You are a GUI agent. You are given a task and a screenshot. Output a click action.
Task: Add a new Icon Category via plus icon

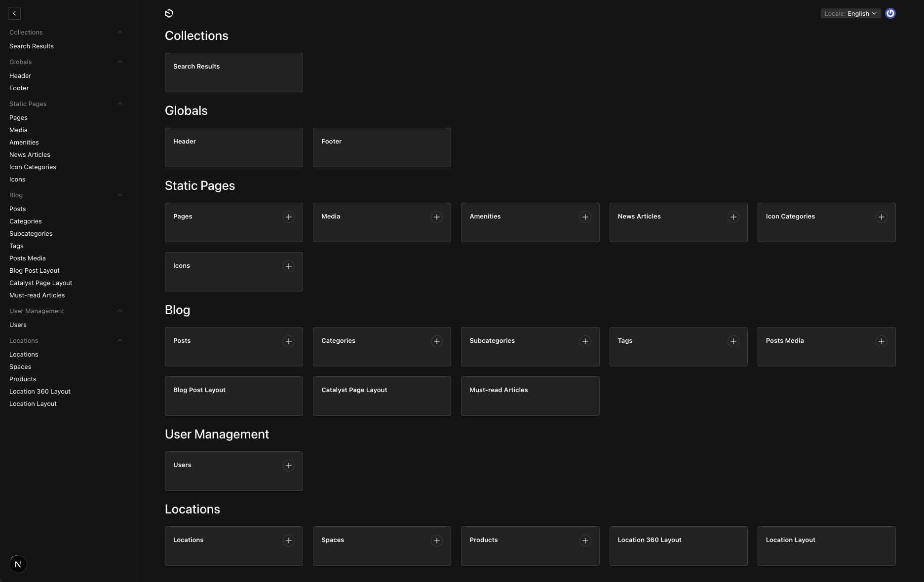click(x=882, y=217)
